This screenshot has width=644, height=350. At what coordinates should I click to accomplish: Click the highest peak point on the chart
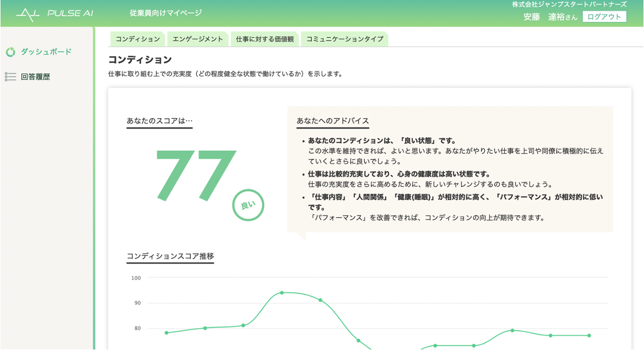[x=282, y=293]
